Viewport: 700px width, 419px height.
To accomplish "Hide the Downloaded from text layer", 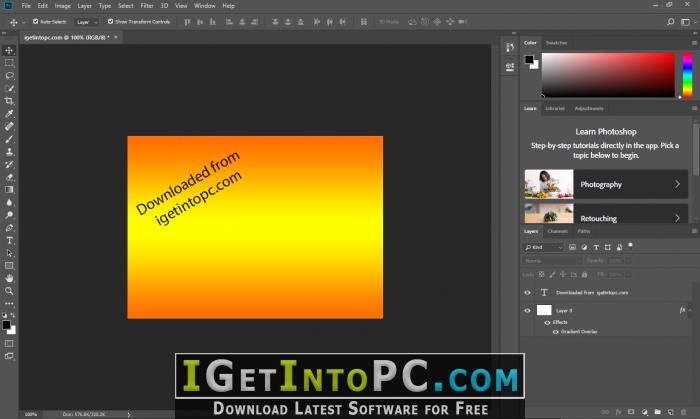I will click(x=527, y=293).
